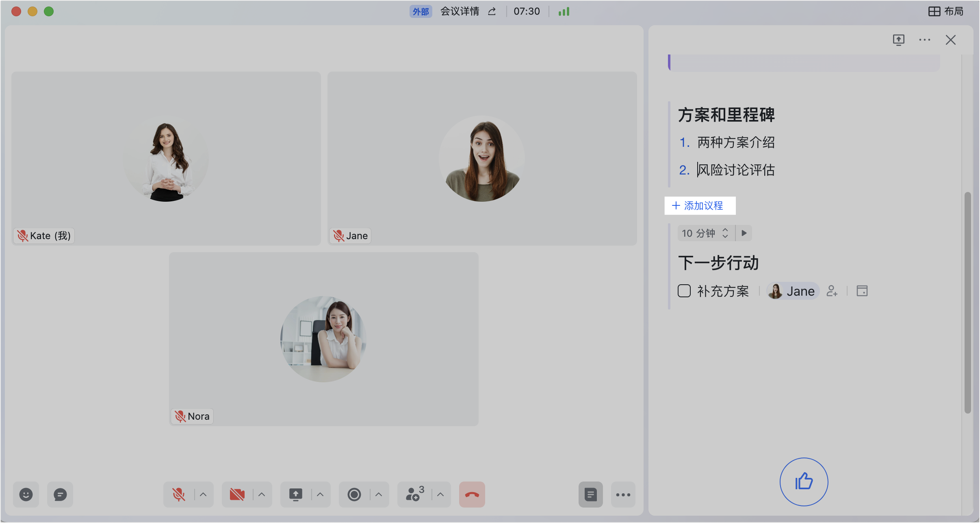The image size is (980, 523).
Task: Turn on the camera
Action: (237, 495)
